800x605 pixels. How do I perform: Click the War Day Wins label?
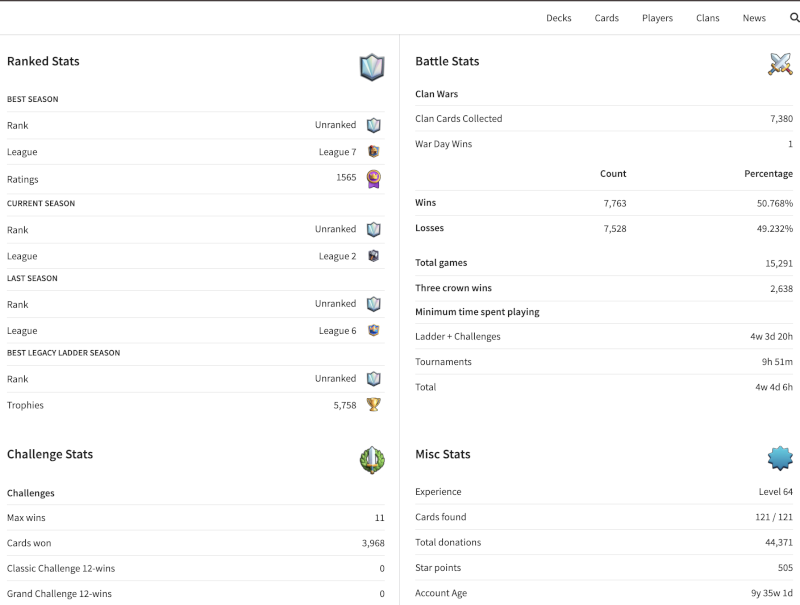pos(444,144)
